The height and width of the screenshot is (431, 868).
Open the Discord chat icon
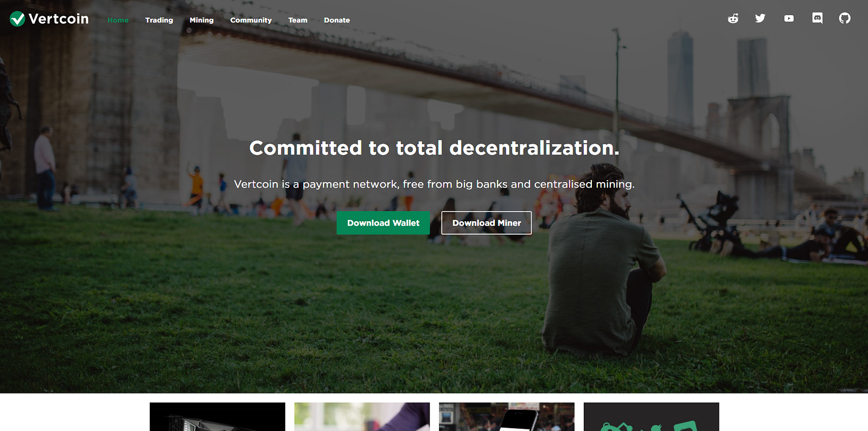[817, 18]
